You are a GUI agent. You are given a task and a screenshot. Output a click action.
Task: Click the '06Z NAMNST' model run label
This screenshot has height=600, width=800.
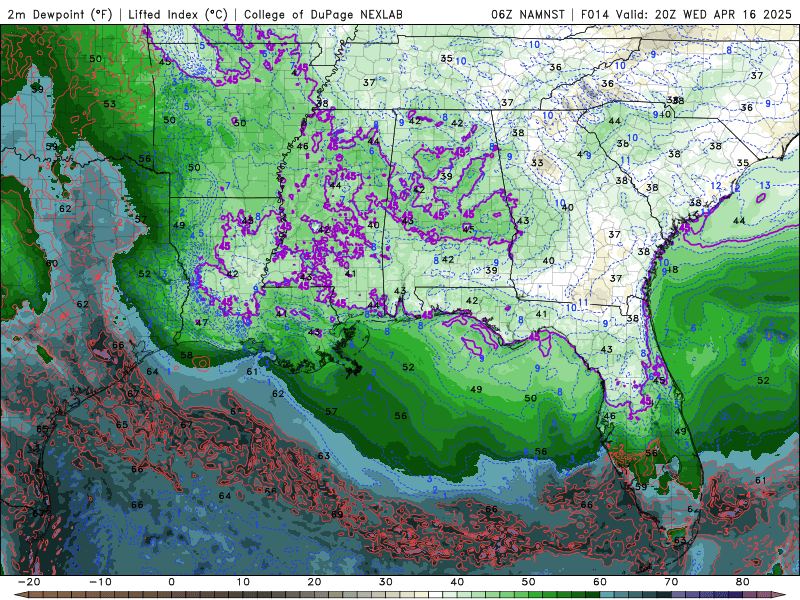click(x=528, y=15)
